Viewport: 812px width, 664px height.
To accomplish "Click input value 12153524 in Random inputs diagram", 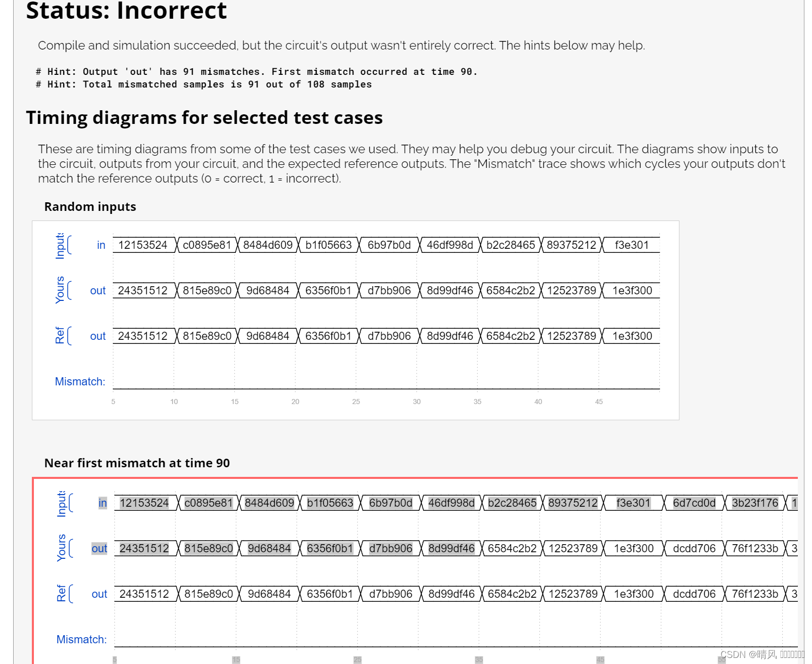I will pyautogui.click(x=143, y=245).
